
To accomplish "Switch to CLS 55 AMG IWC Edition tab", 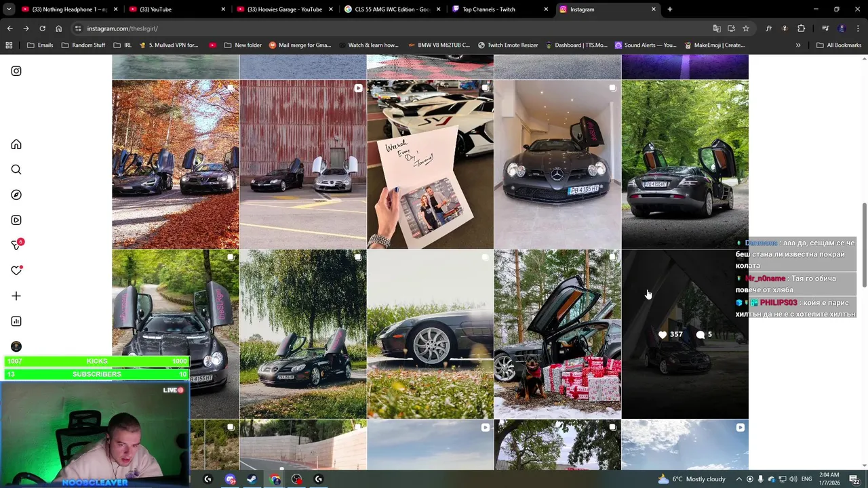I will tap(391, 9).
